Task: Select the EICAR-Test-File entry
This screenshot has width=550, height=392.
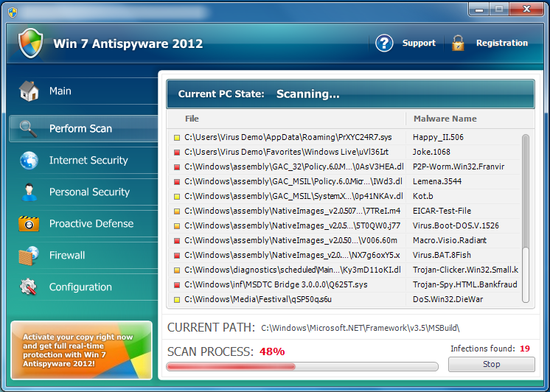Action: point(442,211)
